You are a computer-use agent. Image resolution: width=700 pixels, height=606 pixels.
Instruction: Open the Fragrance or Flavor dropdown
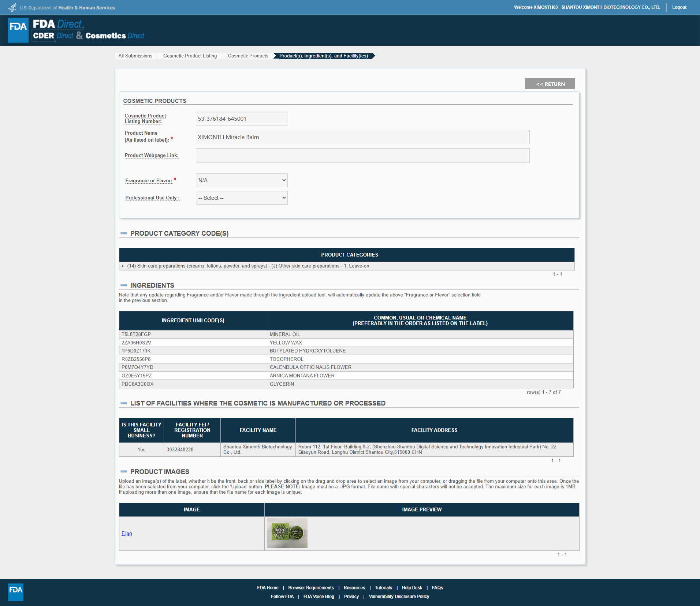[242, 180]
